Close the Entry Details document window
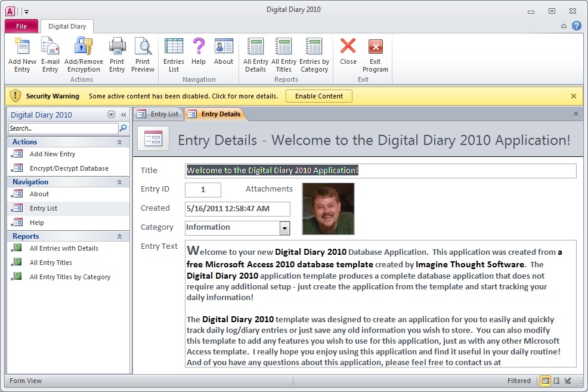The width and height of the screenshot is (588, 392). [x=576, y=113]
